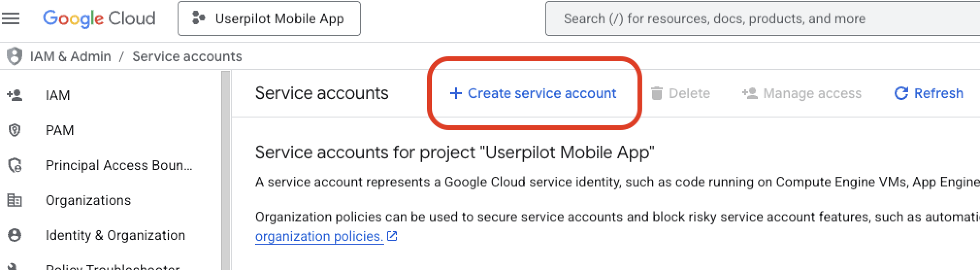This screenshot has width=980, height=270.
Task: Open the Userpilot Mobile App project picker
Action: [x=269, y=18]
